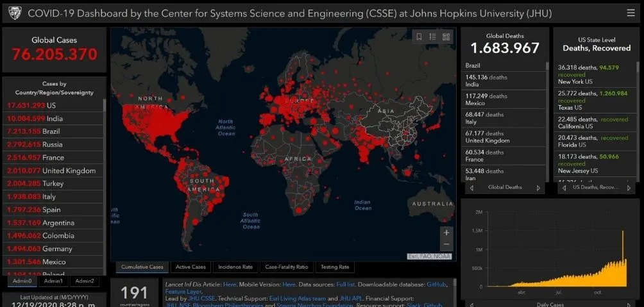Go to previous panel before Global Deaths
Screen dimensions: 644x307
pos(472,188)
